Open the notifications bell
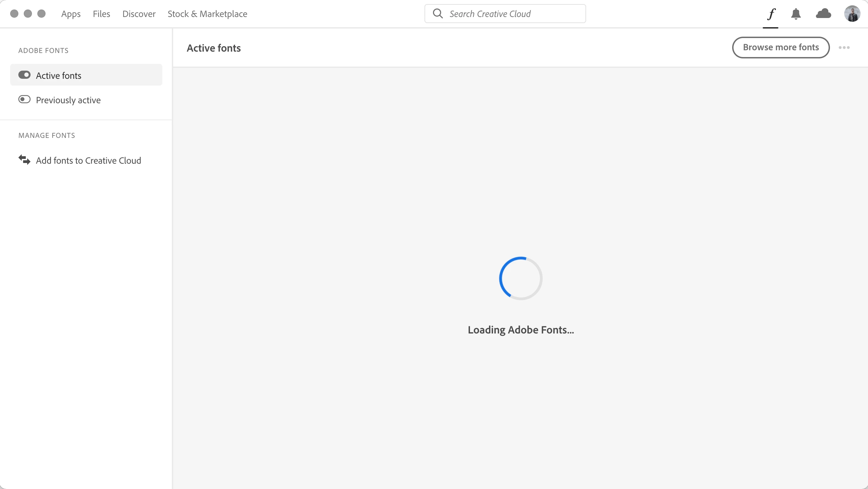 tap(796, 14)
